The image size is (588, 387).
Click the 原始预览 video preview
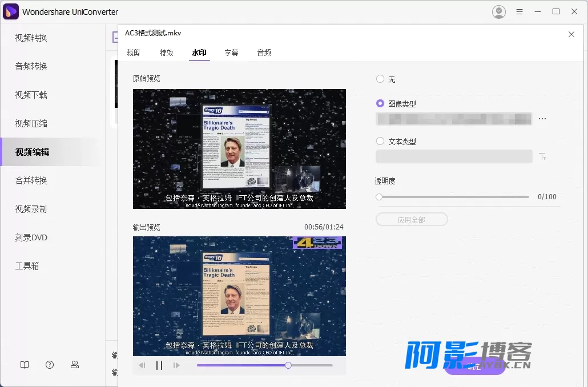[x=239, y=149]
